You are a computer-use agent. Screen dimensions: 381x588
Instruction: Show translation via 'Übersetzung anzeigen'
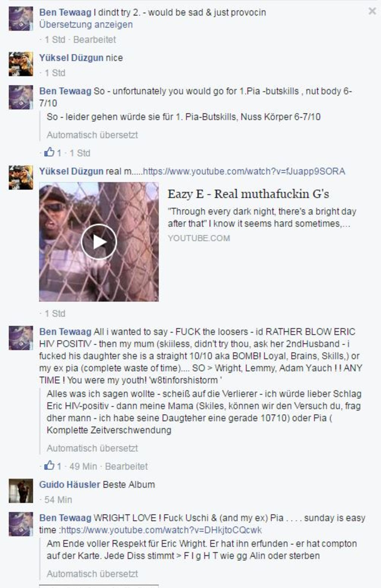(x=86, y=25)
